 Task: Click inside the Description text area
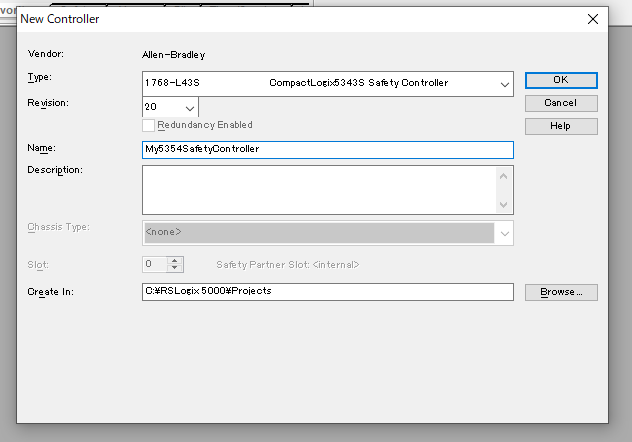click(x=320, y=190)
